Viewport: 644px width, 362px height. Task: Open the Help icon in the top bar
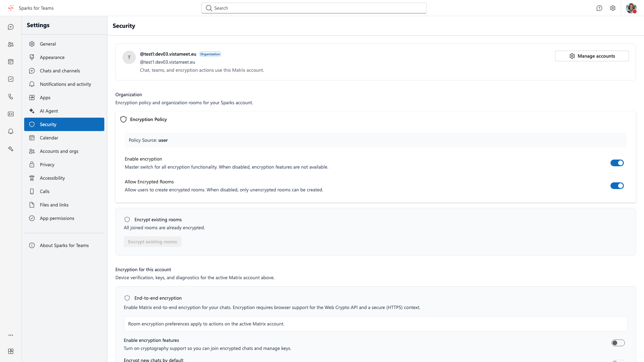[599, 8]
